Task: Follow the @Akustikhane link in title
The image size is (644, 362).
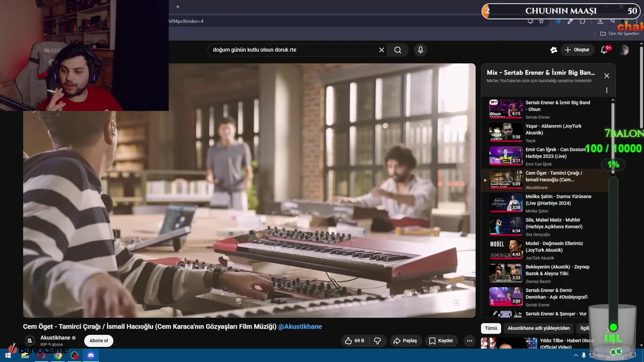Action: 300,327
